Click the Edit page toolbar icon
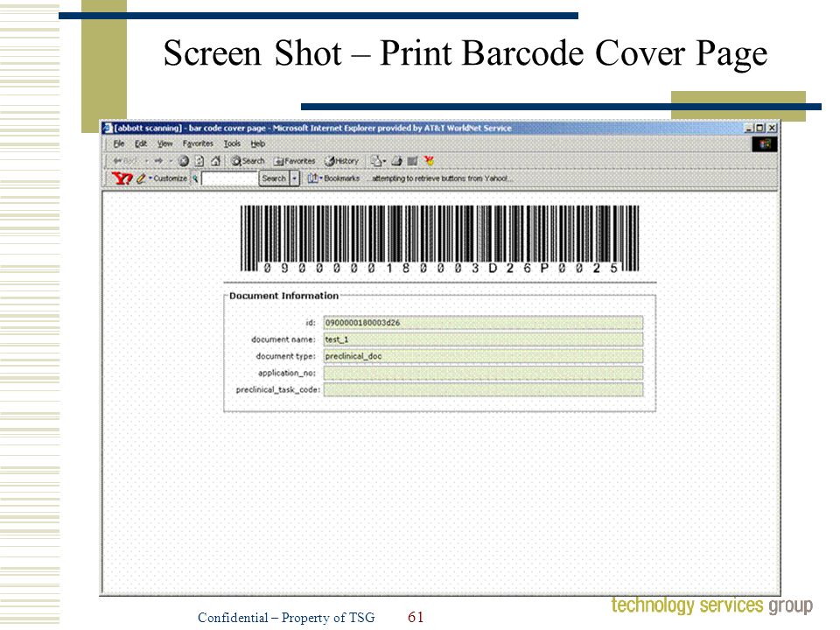 tap(412, 161)
